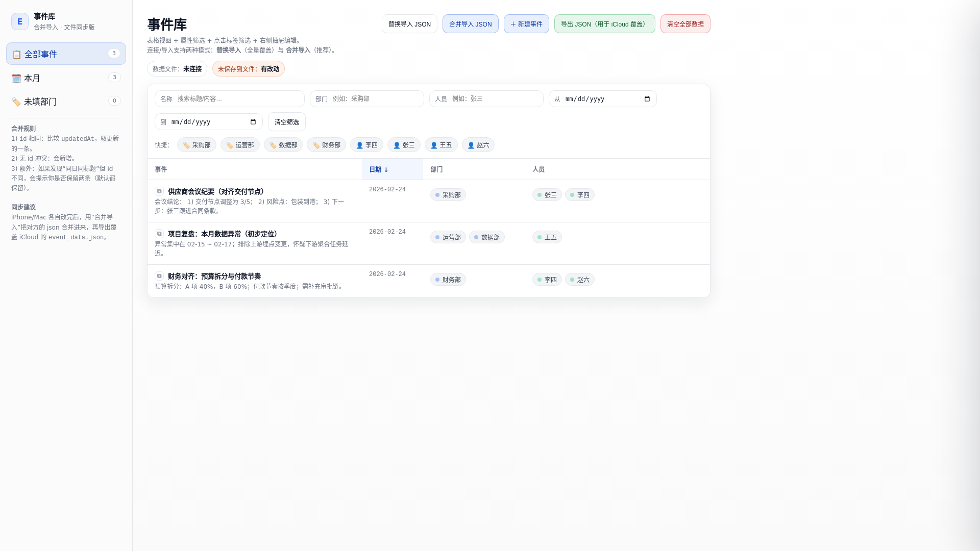Viewport: 980px width, 551px height.
Task: Click 李四 tag in 财务对齐 row
Action: (x=547, y=280)
